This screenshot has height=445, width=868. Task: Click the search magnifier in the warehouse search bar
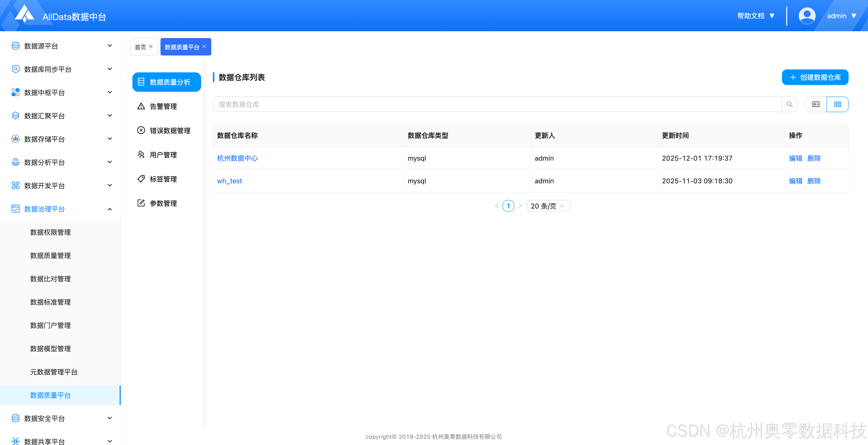click(x=790, y=104)
